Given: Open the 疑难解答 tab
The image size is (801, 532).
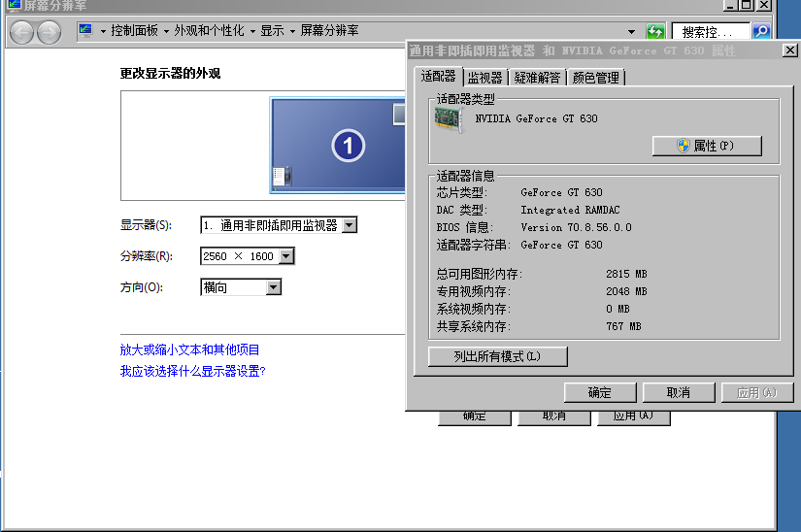Looking at the screenshot, I should click(537, 78).
